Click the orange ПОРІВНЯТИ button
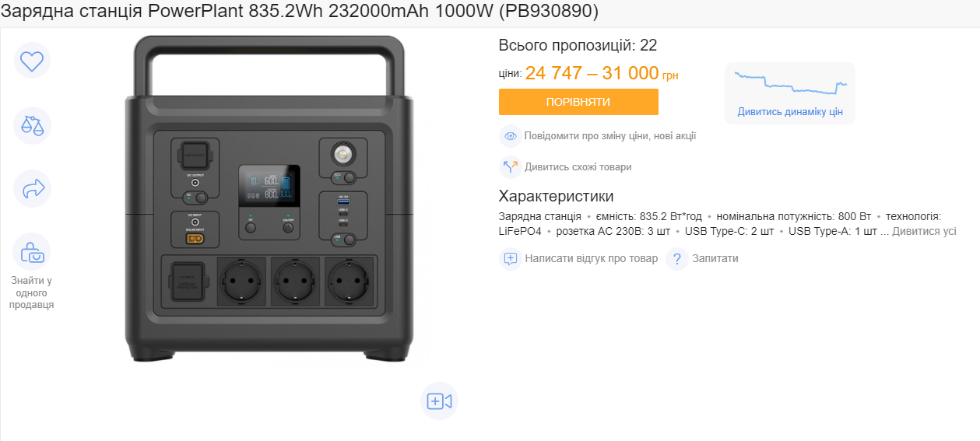980x441 pixels. click(x=578, y=102)
